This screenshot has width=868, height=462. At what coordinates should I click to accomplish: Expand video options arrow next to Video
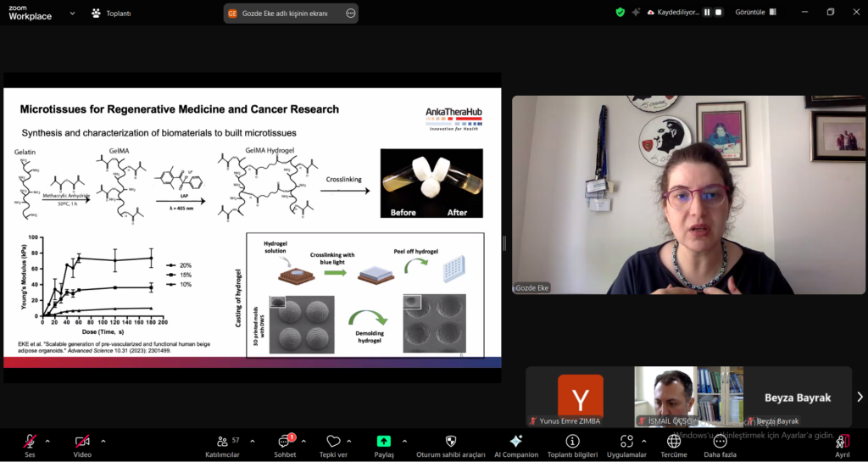103,442
